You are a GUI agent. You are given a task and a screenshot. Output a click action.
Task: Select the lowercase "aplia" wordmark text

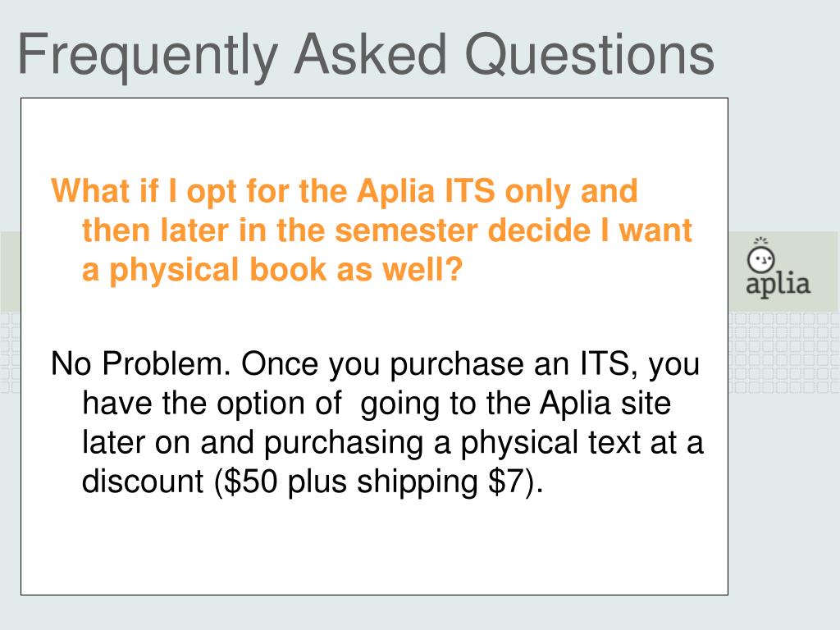click(x=778, y=285)
